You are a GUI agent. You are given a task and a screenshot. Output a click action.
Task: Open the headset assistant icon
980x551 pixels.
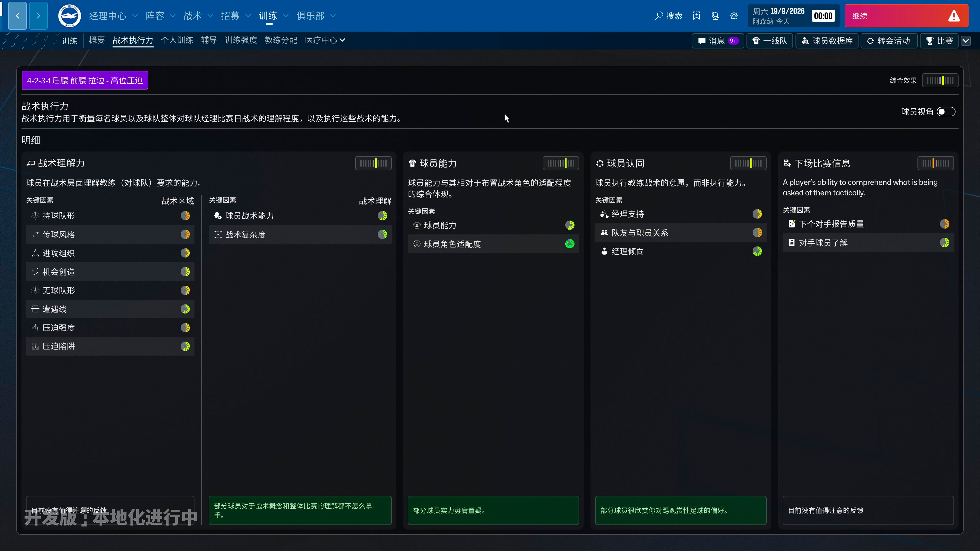[715, 16]
